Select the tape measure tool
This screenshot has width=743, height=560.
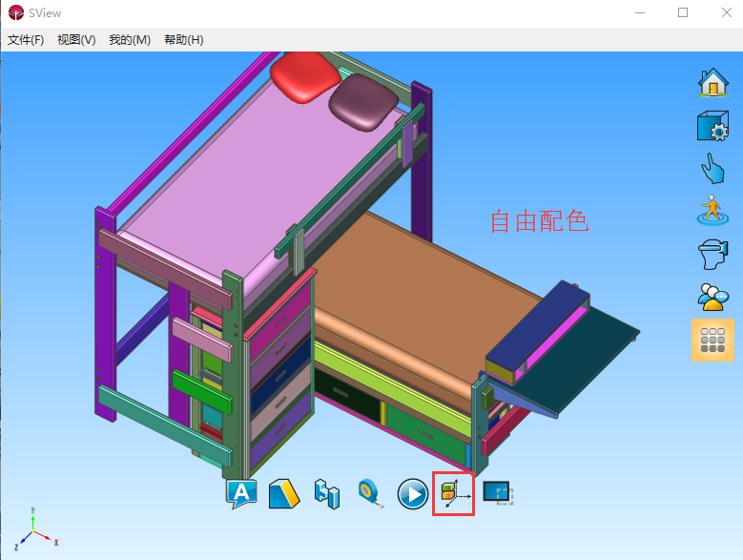point(371,493)
